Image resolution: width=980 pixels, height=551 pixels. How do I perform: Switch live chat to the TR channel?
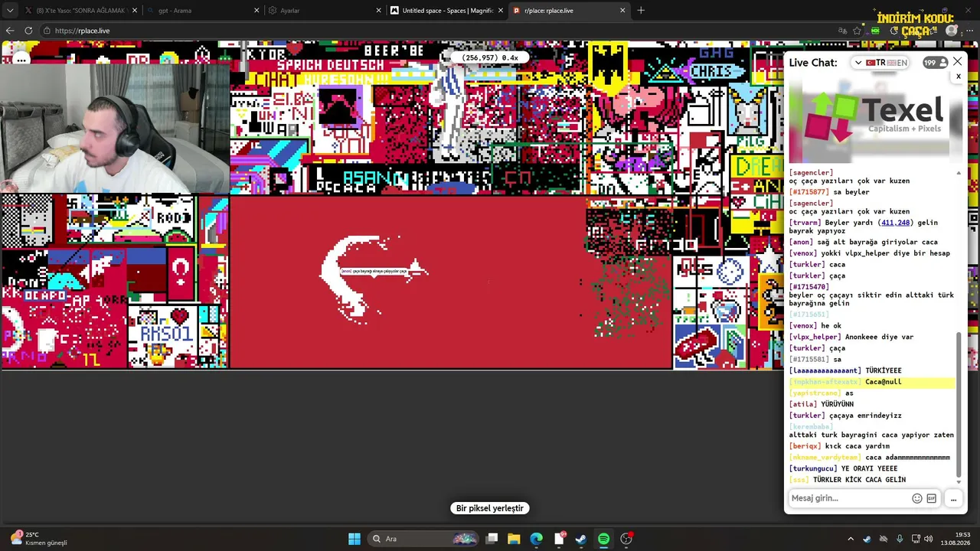coord(875,63)
